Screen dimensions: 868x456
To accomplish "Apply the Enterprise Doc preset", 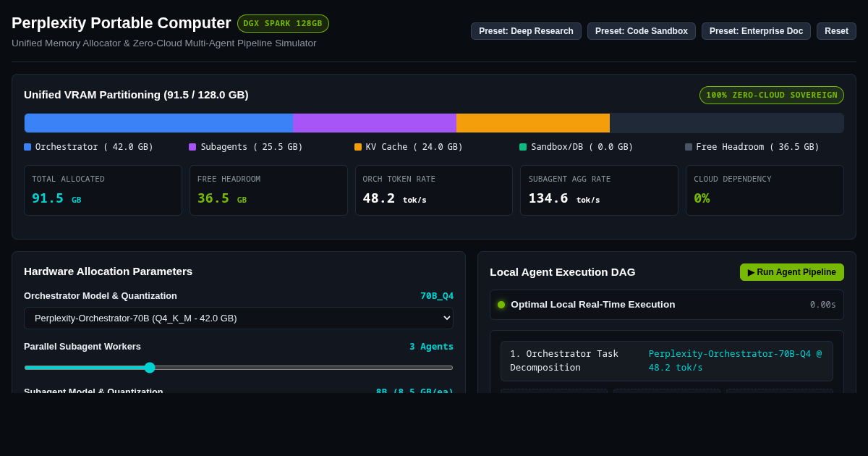I will point(756,31).
